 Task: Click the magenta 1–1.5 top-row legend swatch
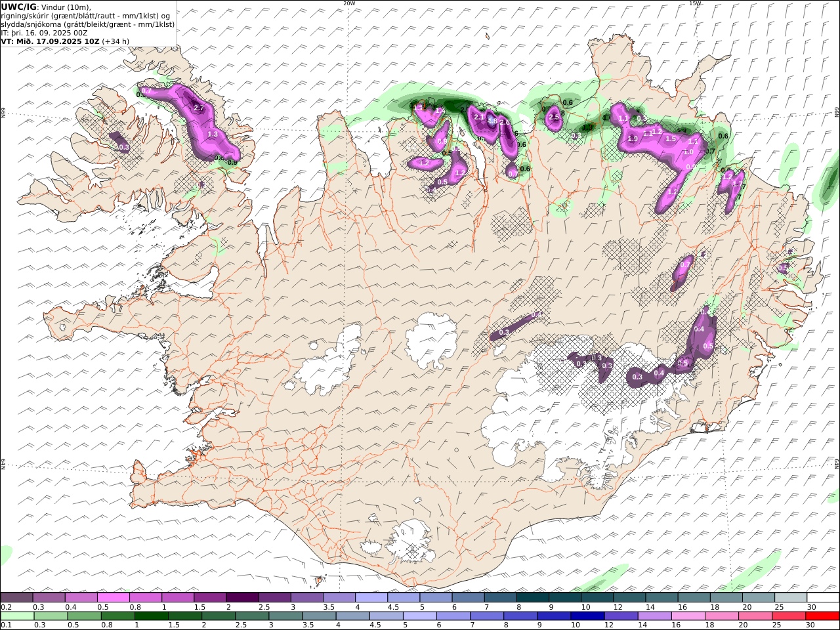[178, 598]
